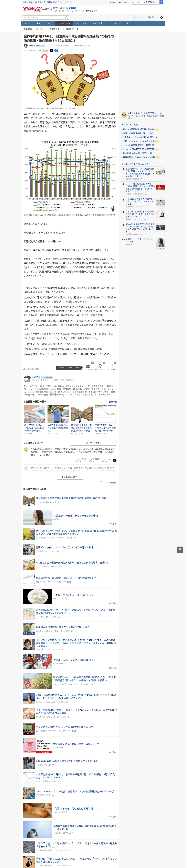Select the みんなの意見 navigation tab
Viewport: 186px width, 868px height.
(99, 24)
